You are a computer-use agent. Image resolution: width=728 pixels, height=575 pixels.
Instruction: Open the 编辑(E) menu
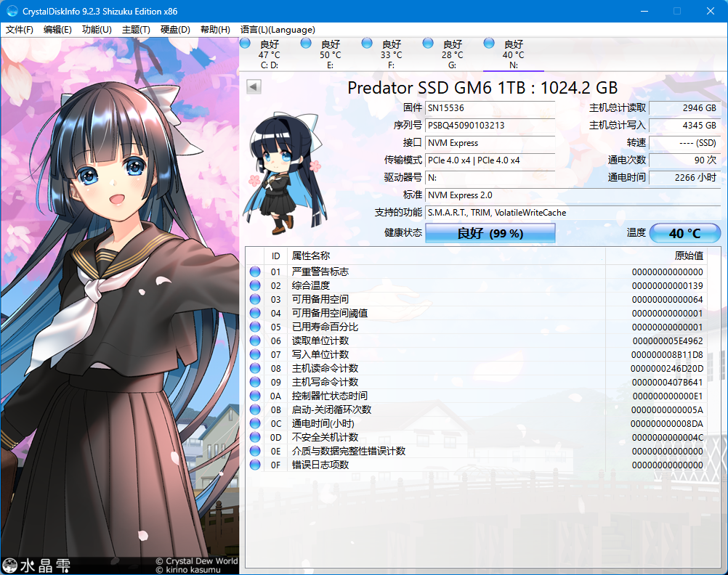tap(57, 30)
